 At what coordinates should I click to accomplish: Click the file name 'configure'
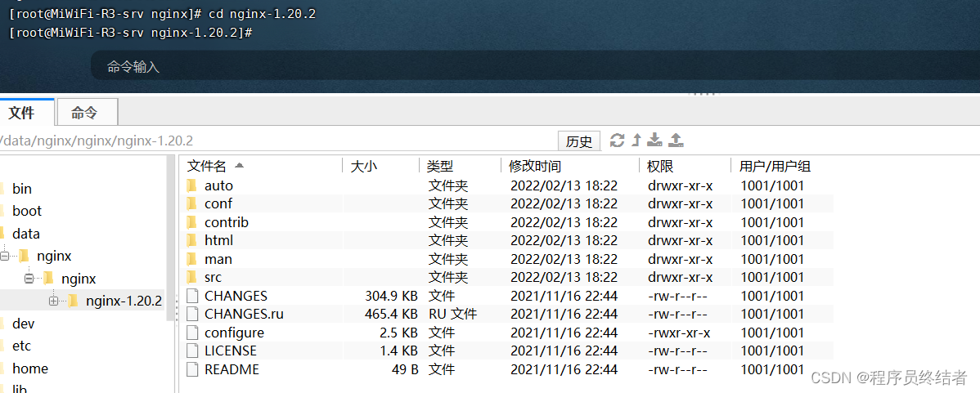click(234, 333)
